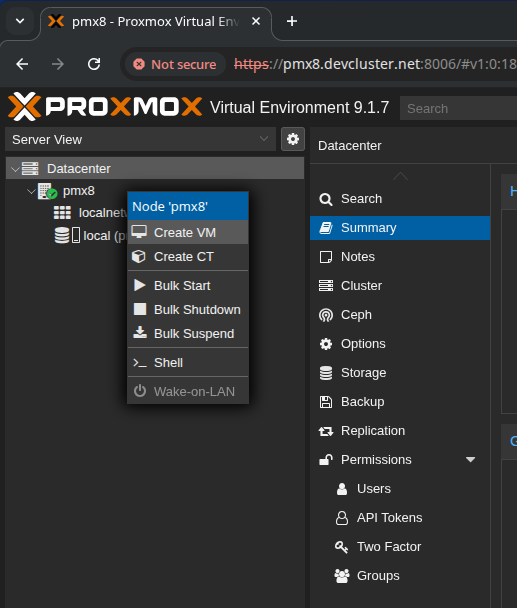Open the API Tokens item
The image size is (517, 608).
(400, 518)
